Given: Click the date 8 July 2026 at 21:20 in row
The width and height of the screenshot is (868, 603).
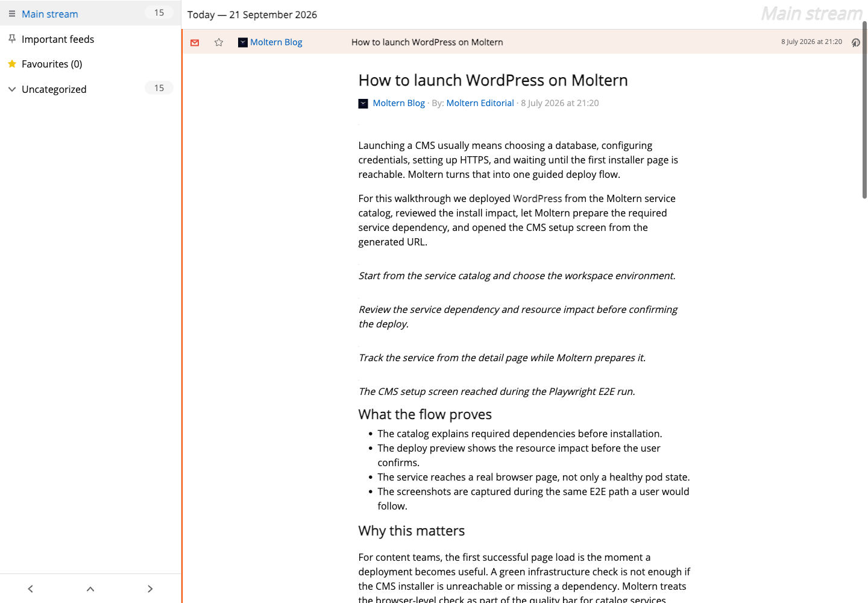Looking at the screenshot, I should pos(811,42).
